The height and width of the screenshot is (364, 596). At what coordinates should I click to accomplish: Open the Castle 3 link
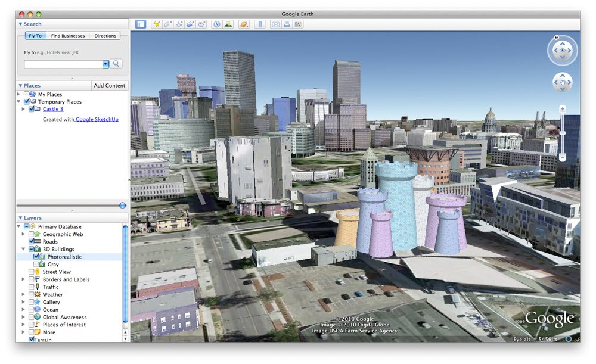tap(53, 109)
